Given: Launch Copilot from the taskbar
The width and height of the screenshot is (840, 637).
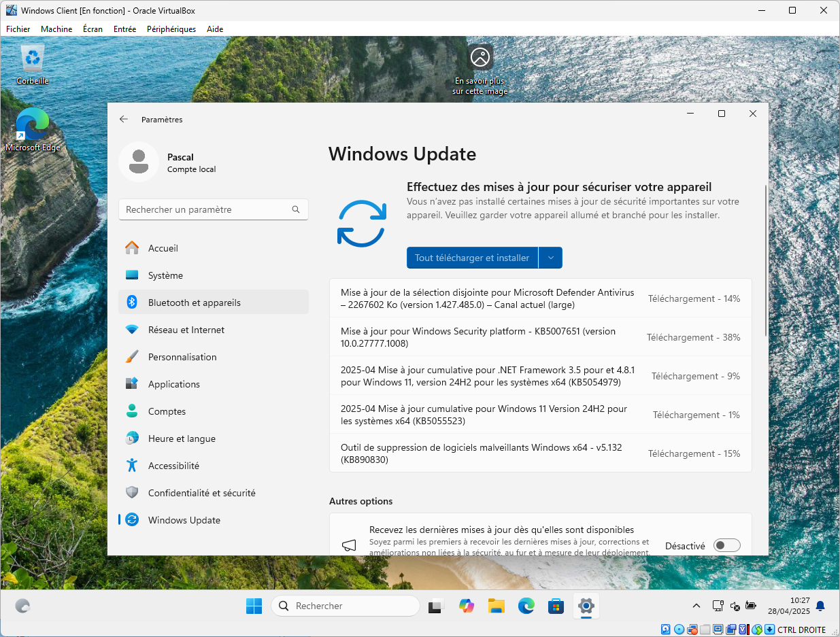Looking at the screenshot, I should (466, 606).
